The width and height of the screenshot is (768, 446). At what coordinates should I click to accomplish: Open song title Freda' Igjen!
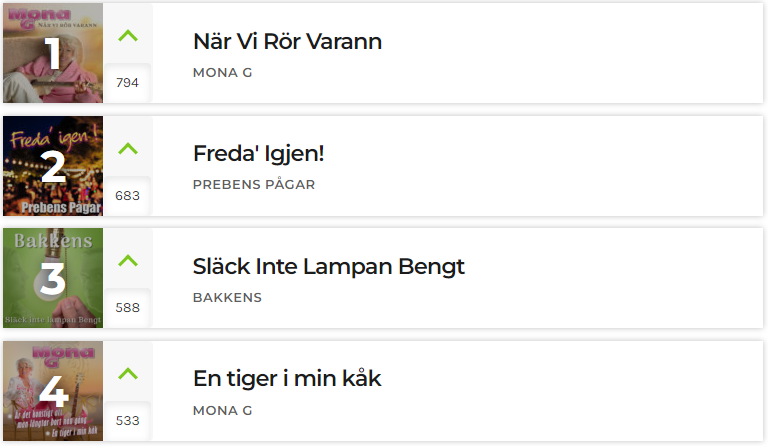(259, 154)
